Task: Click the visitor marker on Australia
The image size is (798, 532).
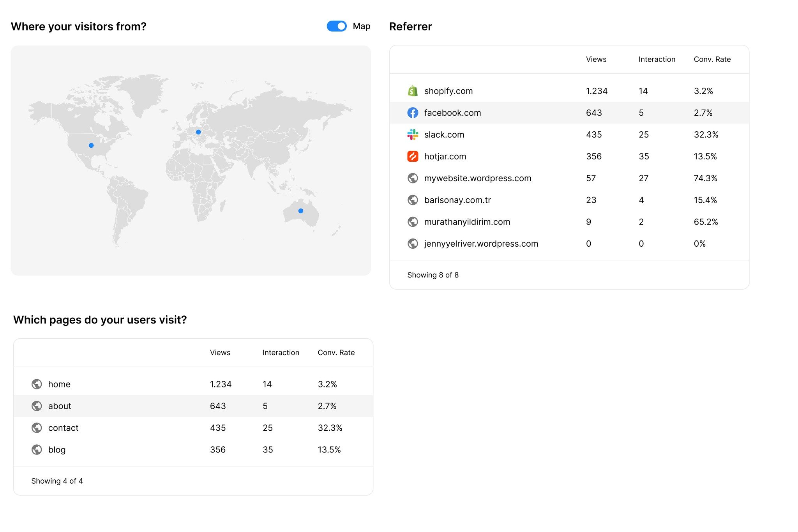Action: click(300, 210)
